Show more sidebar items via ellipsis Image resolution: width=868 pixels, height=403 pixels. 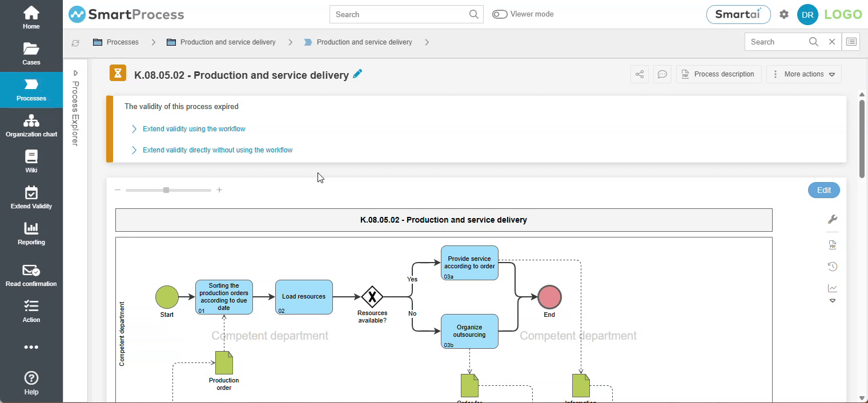[31, 347]
